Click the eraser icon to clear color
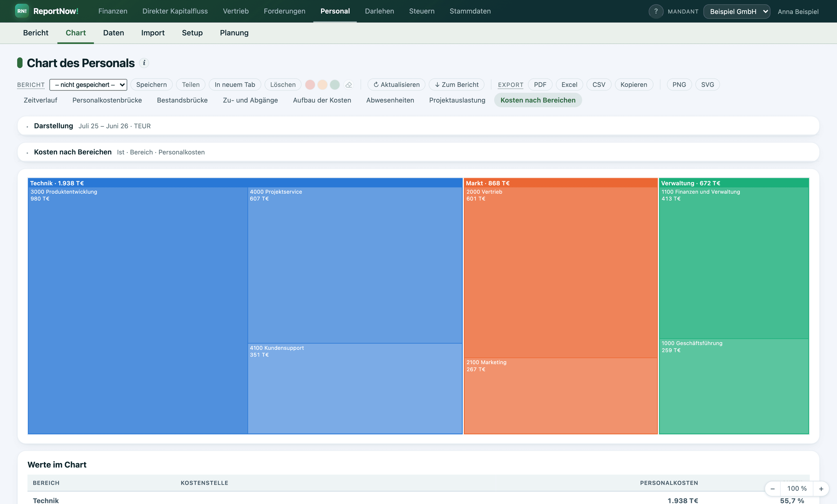Screen dimensions: 837x504 coord(349,85)
